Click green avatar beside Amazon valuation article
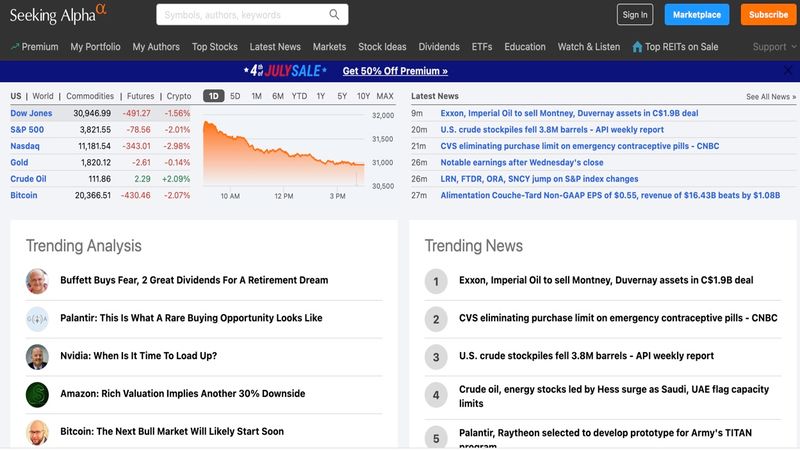800x450 pixels. 37,394
